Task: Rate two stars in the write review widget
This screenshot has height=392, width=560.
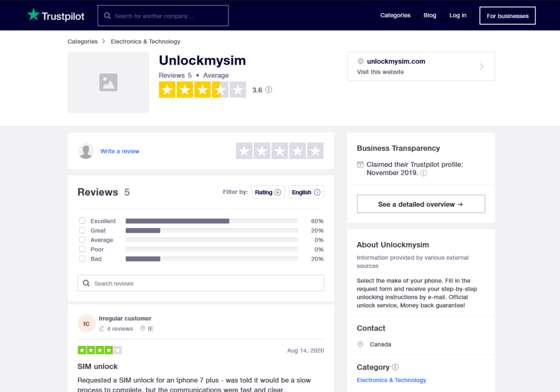Action: (262, 151)
